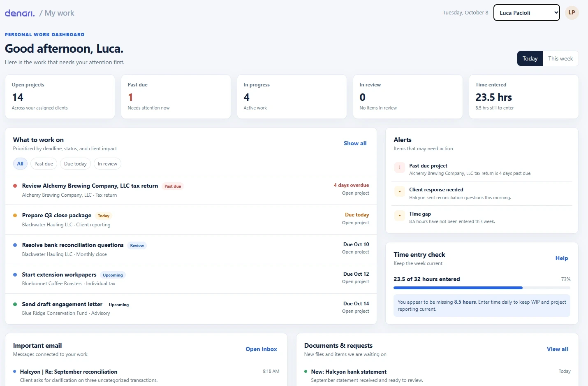Select the Past due stat card showing 1

pyautogui.click(x=176, y=97)
